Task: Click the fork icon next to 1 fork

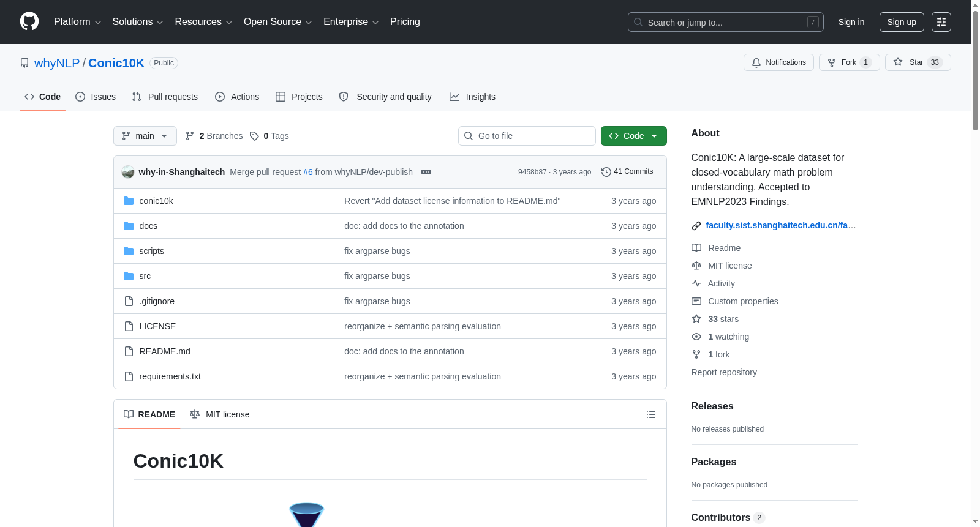Action: [x=696, y=354]
